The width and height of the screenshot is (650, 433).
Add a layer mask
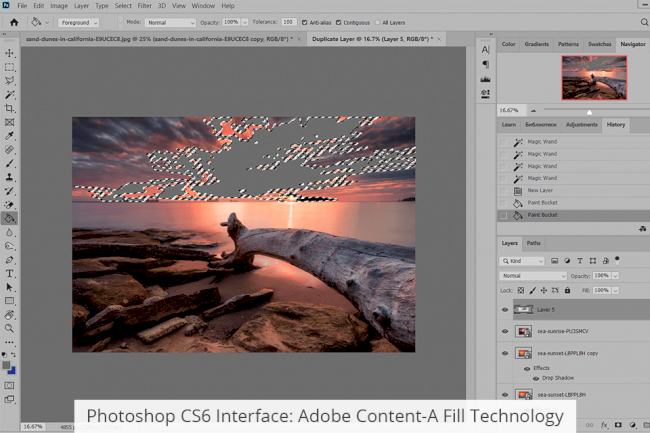[618, 425]
